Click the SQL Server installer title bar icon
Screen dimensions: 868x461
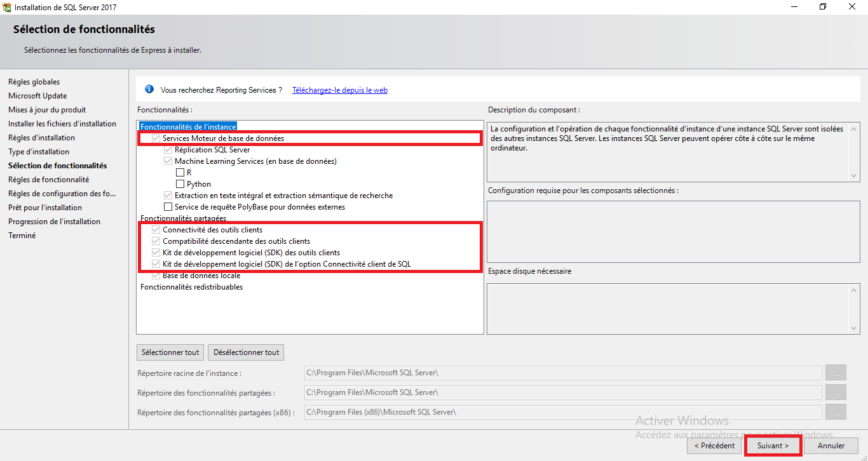(8, 7)
